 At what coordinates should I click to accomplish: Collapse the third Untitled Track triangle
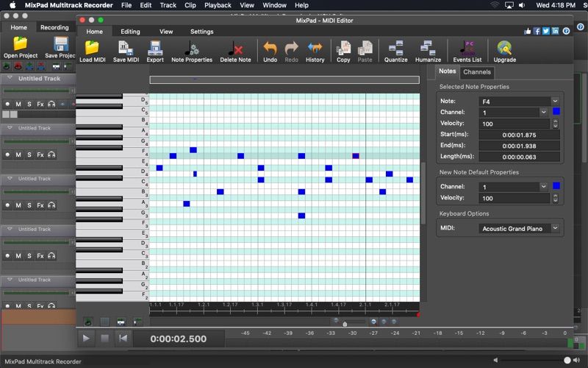(x=10, y=178)
